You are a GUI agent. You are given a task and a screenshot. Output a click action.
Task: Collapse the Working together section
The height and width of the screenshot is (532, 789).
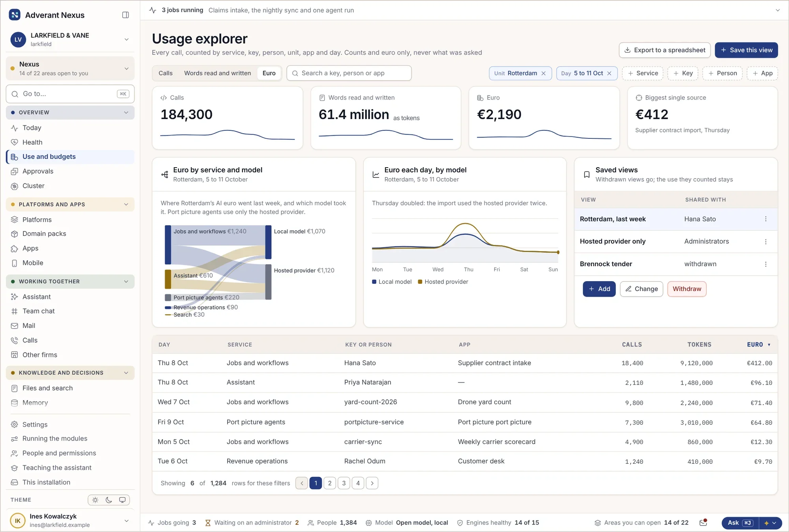click(70, 282)
